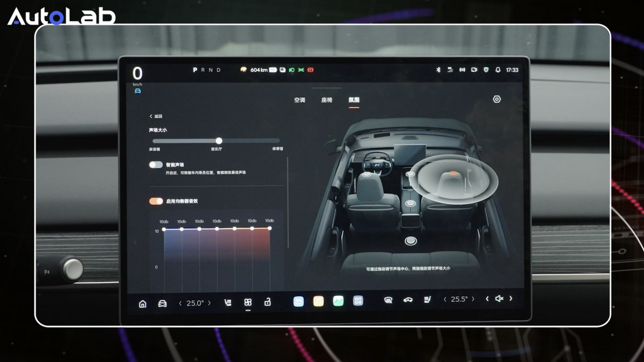Decrease left temperature from 25.0°
The height and width of the screenshot is (362, 644).
(180, 303)
